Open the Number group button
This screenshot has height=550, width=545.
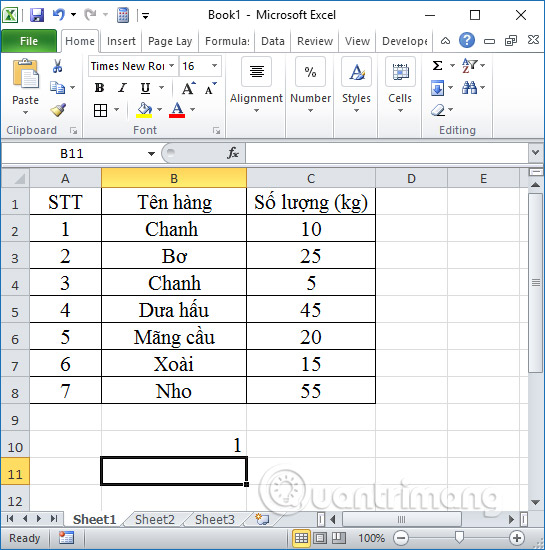[310, 85]
